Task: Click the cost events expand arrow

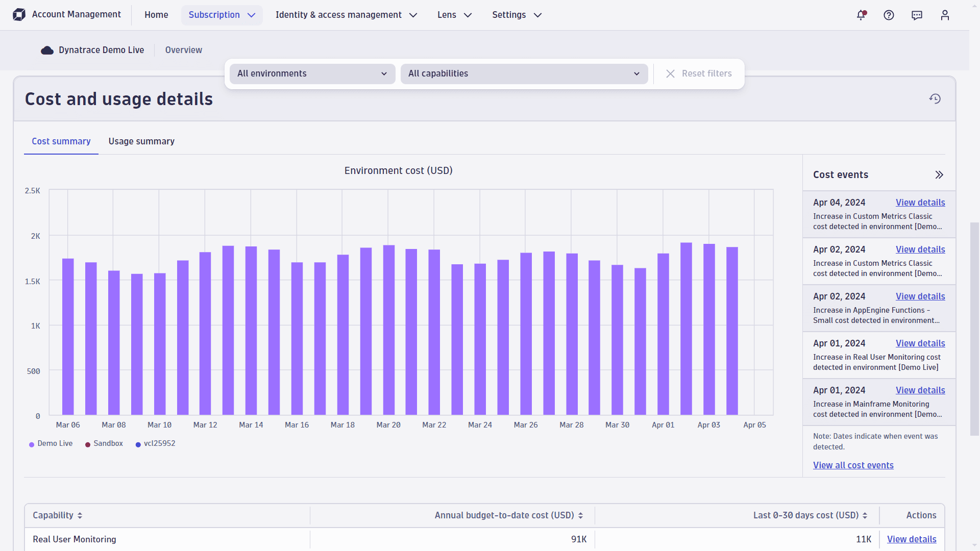Action: pyautogui.click(x=940, y=175)
